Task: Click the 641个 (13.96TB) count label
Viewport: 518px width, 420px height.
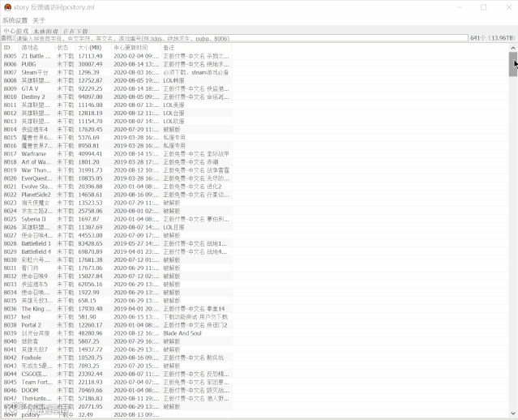Action: click(x=492, y=38)
